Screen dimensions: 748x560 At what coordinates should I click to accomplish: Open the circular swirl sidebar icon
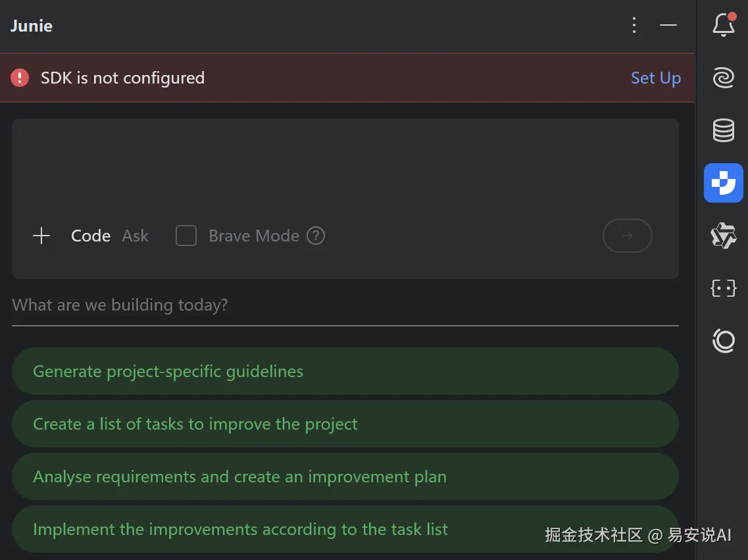[723, 340]
